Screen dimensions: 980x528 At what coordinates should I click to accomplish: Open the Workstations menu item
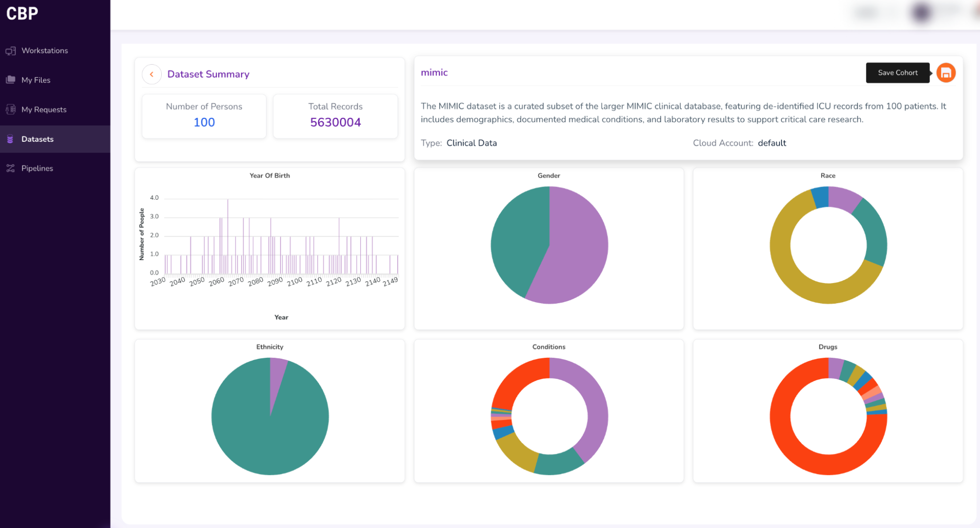coord(45,51)
